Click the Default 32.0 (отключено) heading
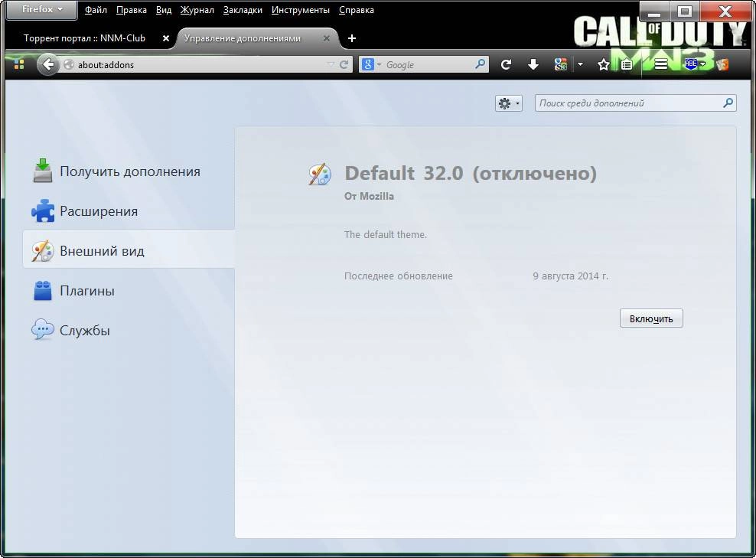Viewport: 756px width, 558px height. point(471,173)
